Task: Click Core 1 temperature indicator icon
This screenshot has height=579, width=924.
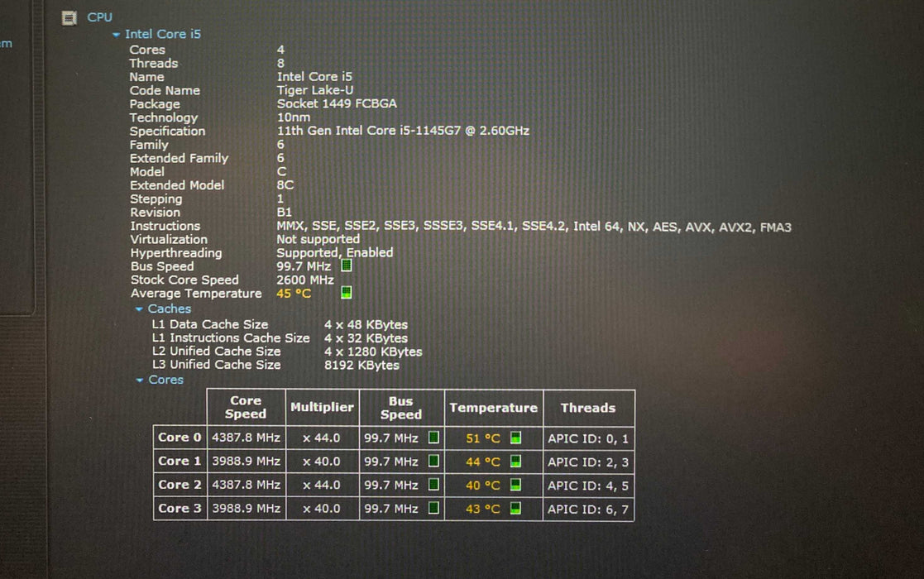Action: click(x=515, y=462)
